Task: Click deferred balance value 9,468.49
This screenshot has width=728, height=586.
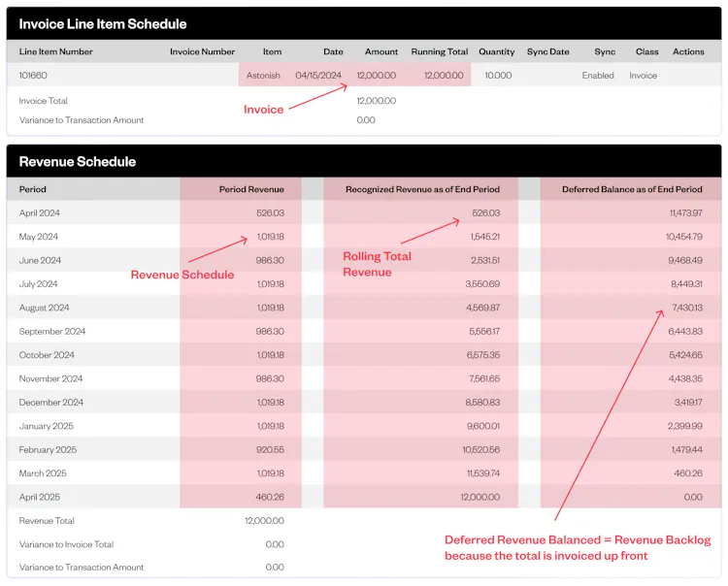Action: click(x=685, y=260)
